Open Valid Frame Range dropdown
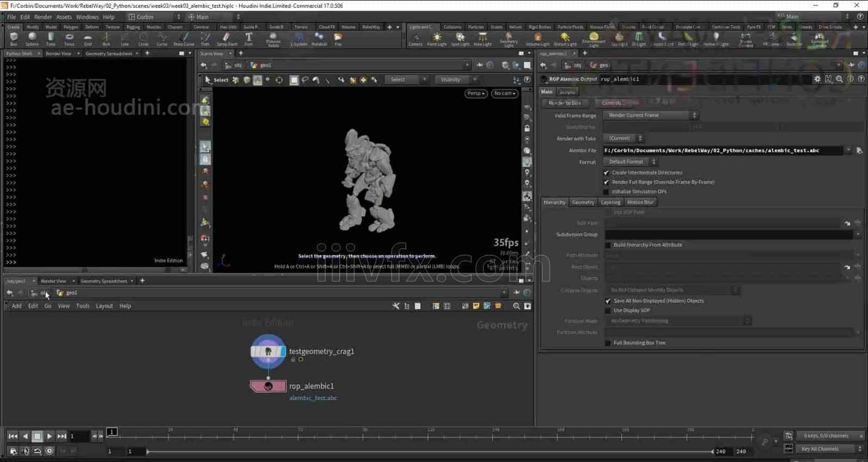Viewport: 868px width, 462px height. 650,115
